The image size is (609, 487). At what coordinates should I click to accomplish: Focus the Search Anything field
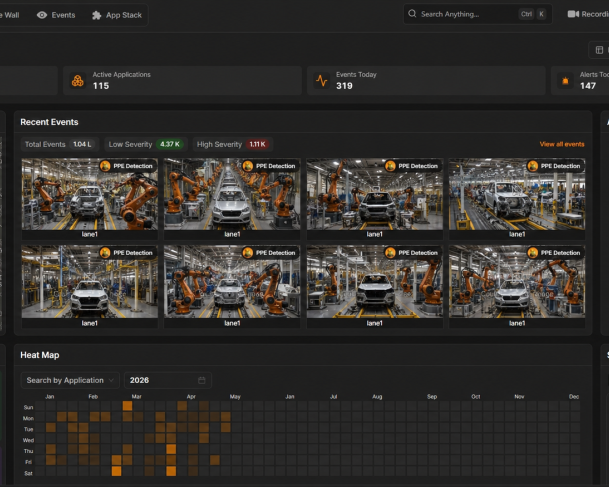coord(477,14)
